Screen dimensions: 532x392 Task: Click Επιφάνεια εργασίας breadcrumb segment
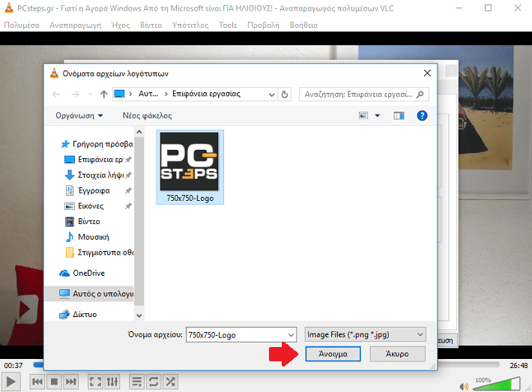(206, 94)
